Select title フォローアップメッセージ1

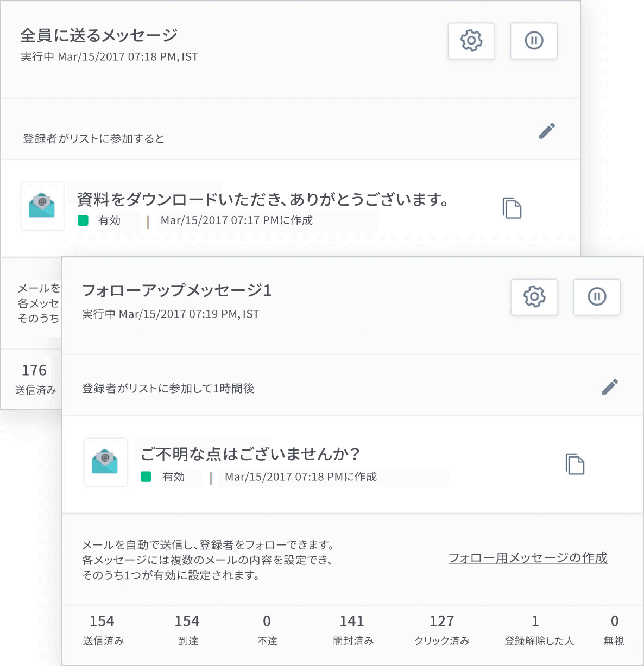click(176, 290)
